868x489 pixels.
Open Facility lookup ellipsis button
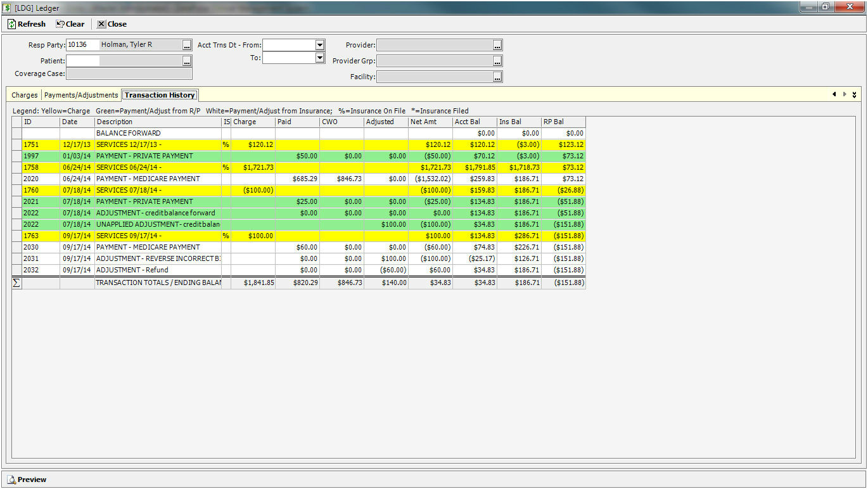[497, 77]
